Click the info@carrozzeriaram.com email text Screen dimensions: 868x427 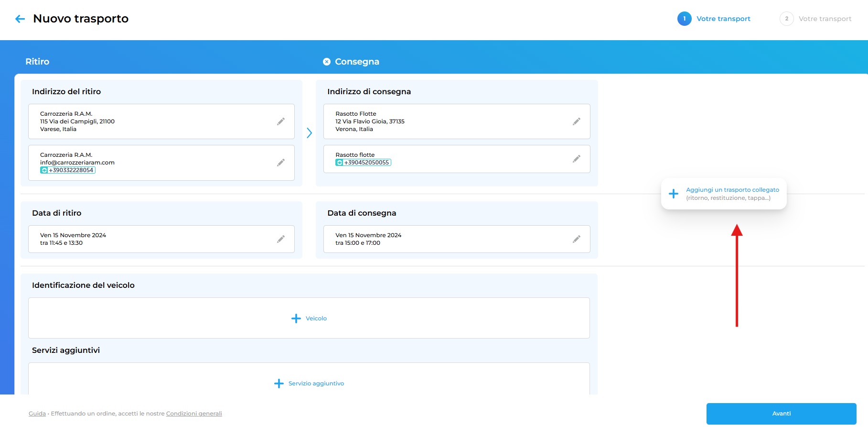77,163
